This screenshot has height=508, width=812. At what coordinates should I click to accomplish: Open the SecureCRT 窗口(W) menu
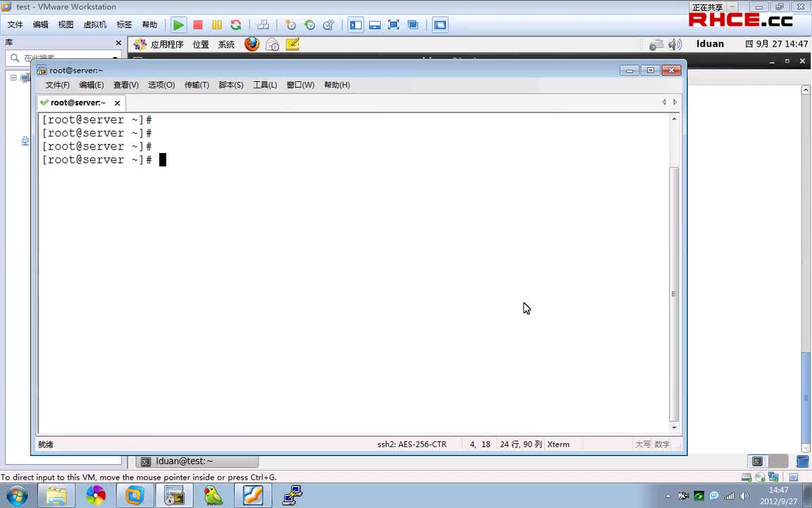coord(300,85)
